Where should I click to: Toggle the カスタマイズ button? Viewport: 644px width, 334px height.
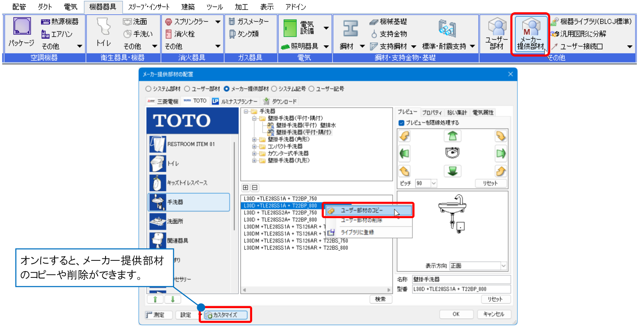[x=226, y=315]
